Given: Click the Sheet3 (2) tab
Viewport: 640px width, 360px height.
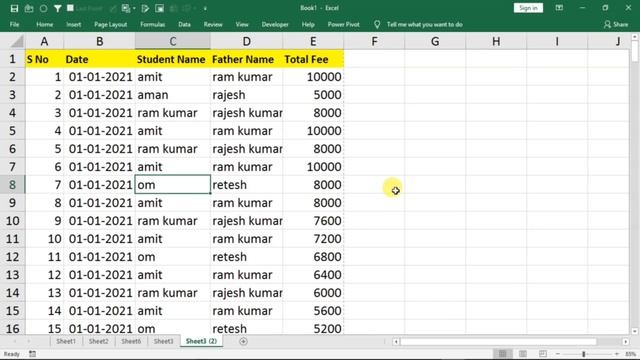Looking at the screenshot, I should pos(201,341).
